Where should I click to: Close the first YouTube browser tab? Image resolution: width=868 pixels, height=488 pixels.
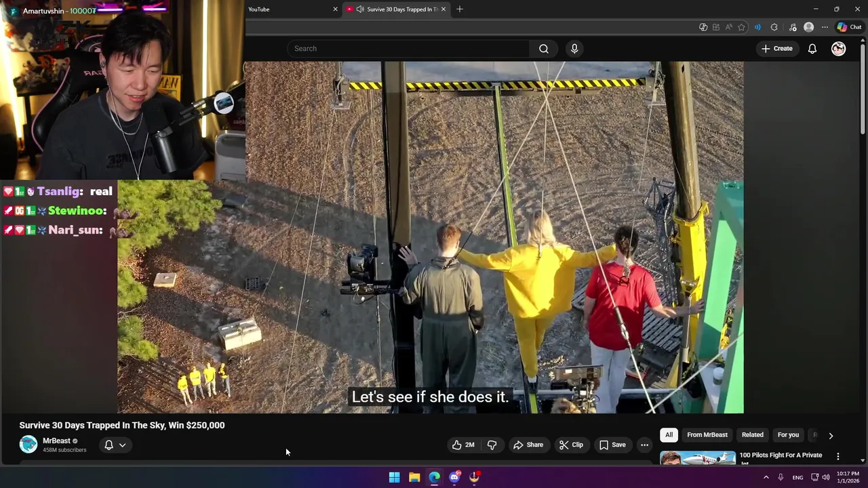335,9
